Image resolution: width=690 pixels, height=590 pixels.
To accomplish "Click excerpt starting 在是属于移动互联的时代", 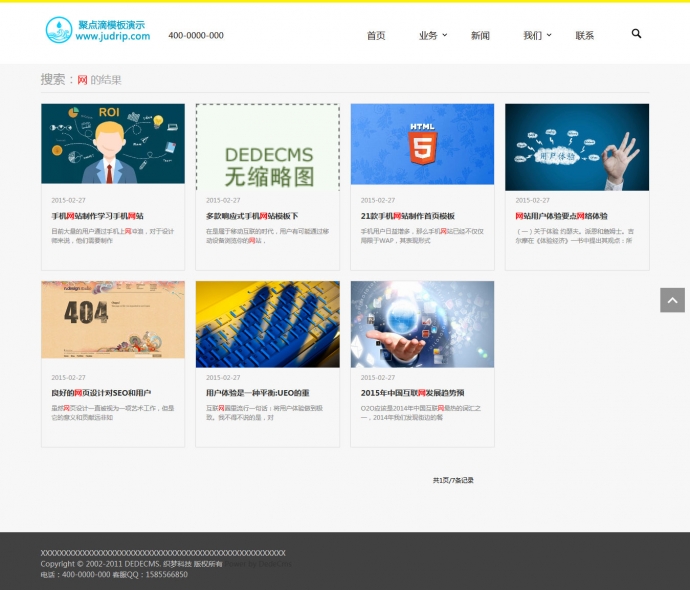I will point(268,236).
